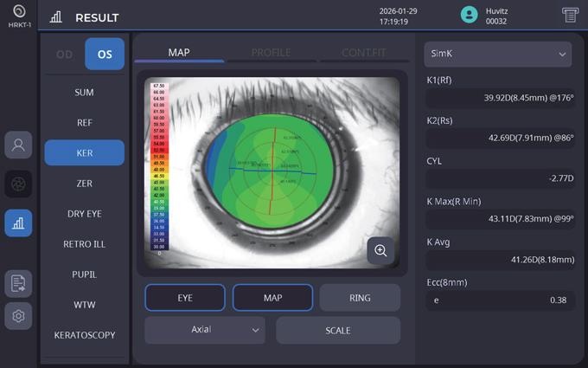Open the WTW menu item

pyautogui.click(x=85, y=305)
